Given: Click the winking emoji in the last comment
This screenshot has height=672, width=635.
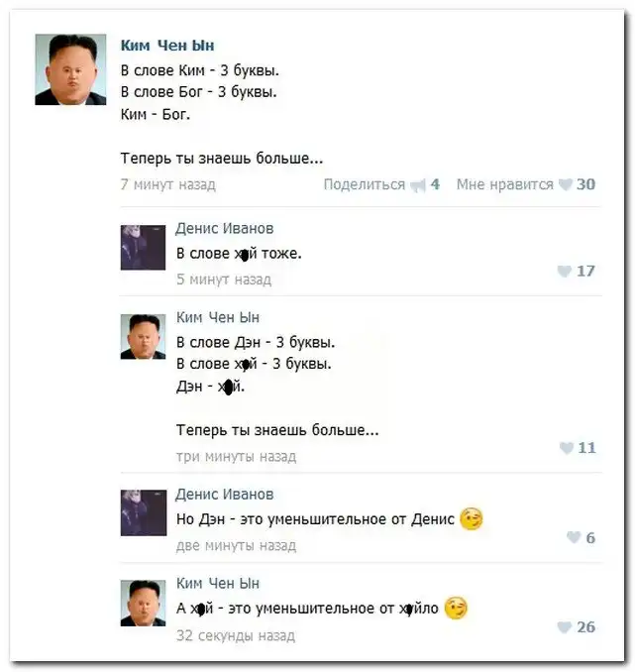Looking at the screenshot, I should [456, 608].
